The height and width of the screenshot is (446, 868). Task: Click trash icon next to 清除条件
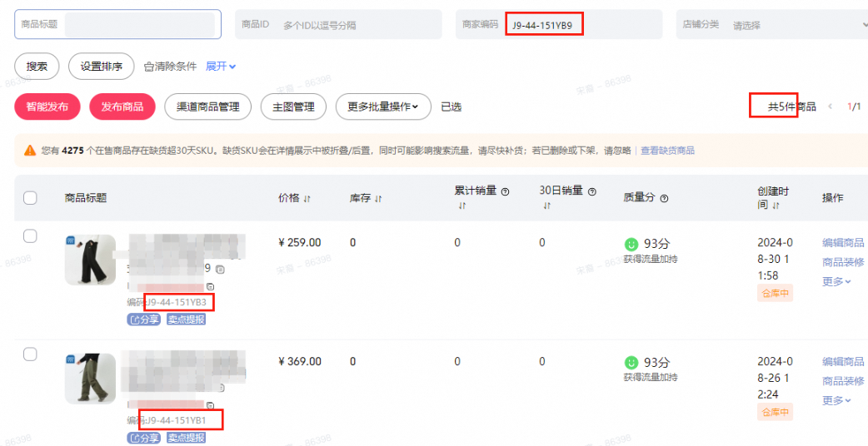(147, 67)
